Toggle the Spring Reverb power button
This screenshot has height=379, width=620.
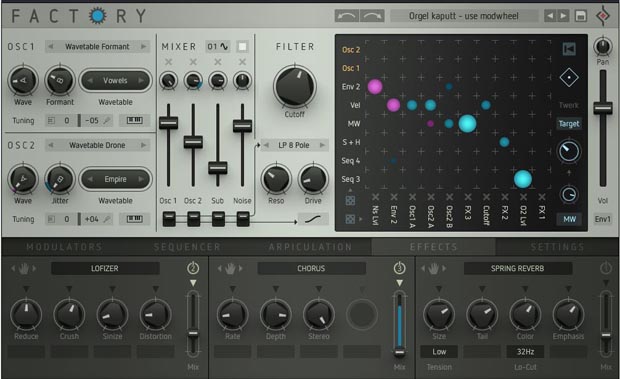(606, 268)
